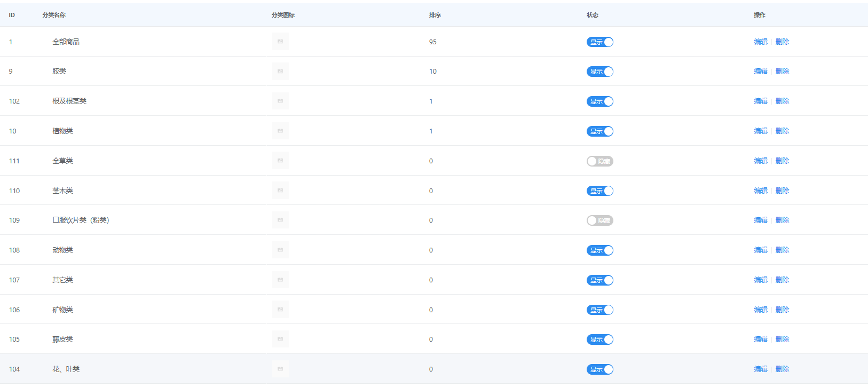Hide the 植物类 category using its switch

click(x=600, y=131)
